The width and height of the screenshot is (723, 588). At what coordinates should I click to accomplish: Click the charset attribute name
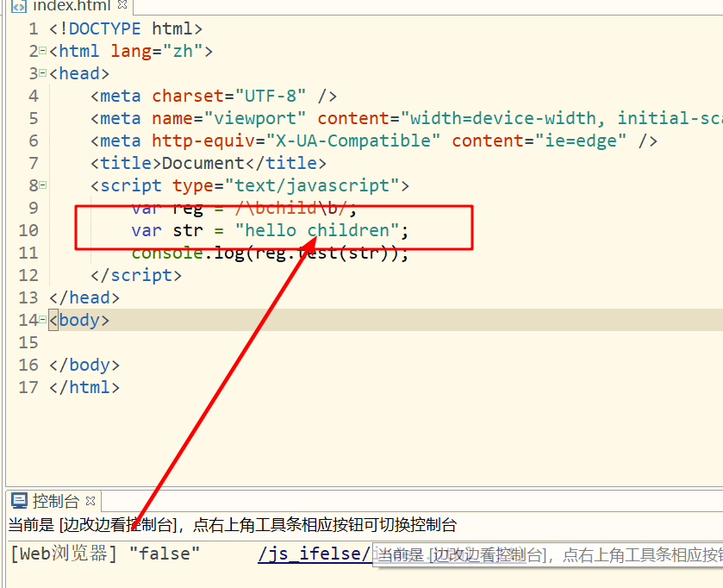pyautogui.click(x=188, y=96)
